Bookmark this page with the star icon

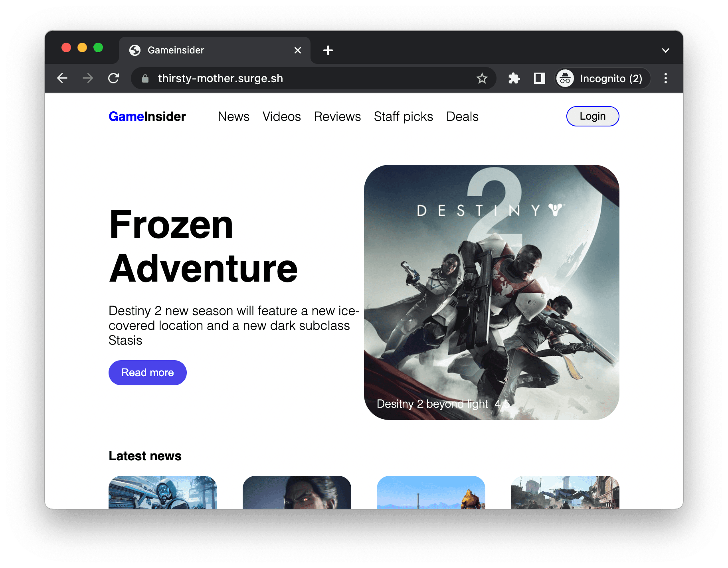(x=482, y=78)
